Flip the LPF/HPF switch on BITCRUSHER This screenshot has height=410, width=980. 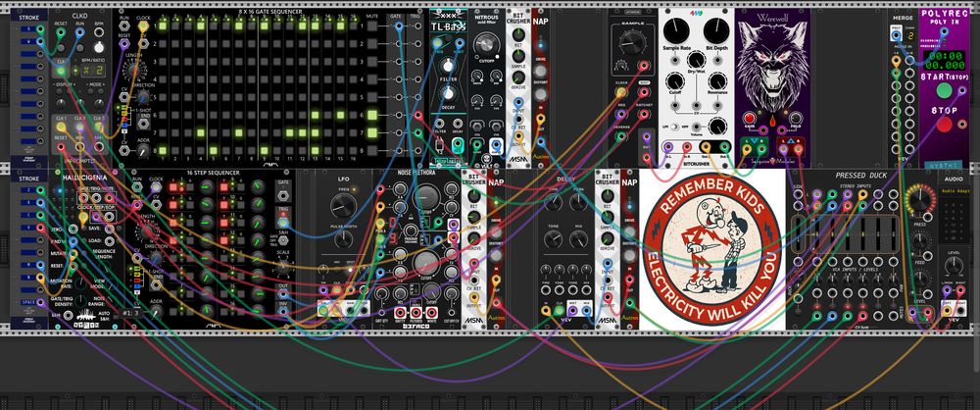[675, 128]
